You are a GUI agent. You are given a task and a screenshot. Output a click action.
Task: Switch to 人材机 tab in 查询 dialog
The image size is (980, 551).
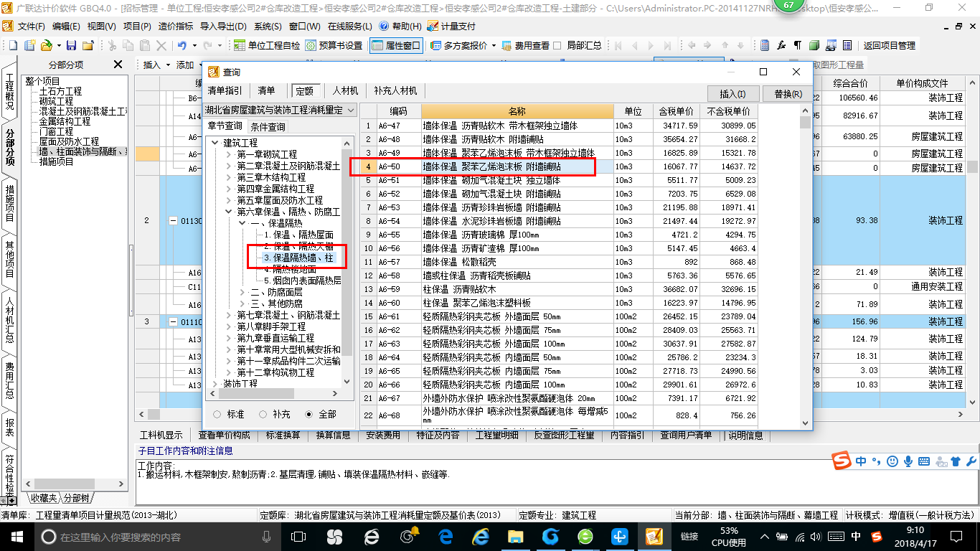point(345,90)
